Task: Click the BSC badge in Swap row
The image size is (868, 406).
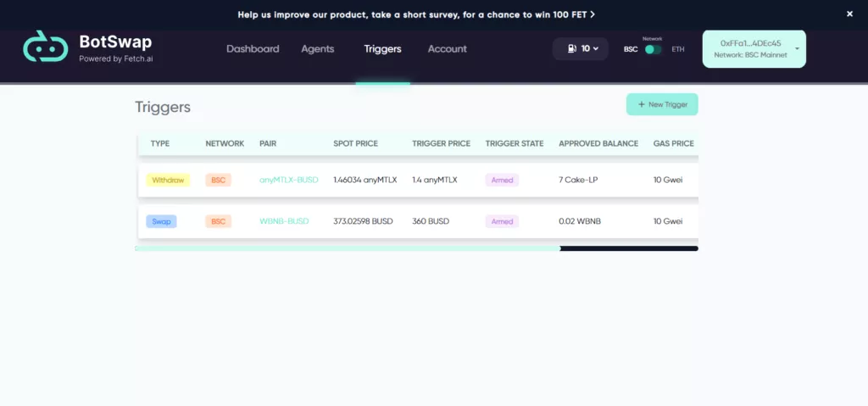Action: (x=218, y=221)
